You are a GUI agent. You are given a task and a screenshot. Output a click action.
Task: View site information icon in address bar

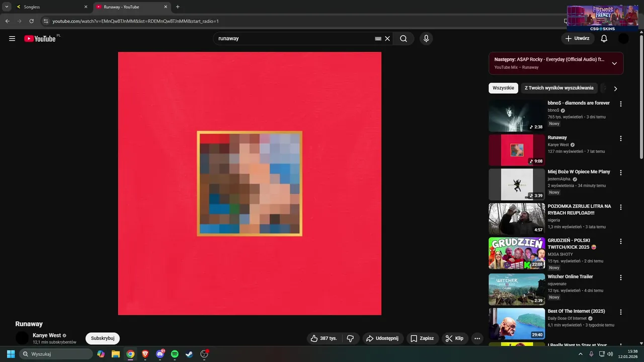[x=46, y=21]
